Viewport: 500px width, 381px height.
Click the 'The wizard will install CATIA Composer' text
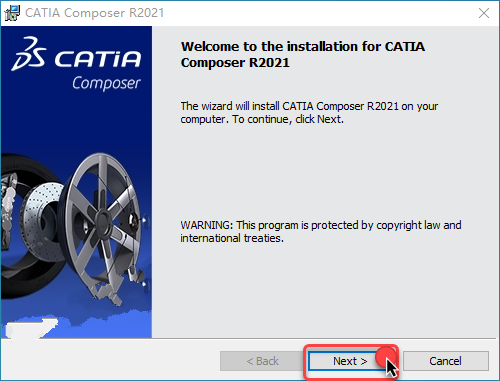(x=309, y=113)
